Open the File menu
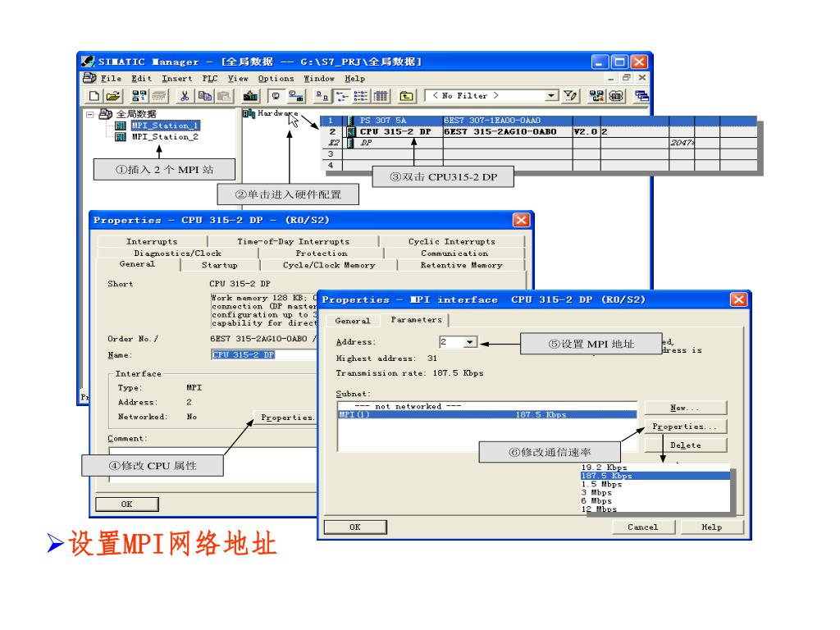The image size is (840, 630). pyautogui.click(x=111, y=78)
